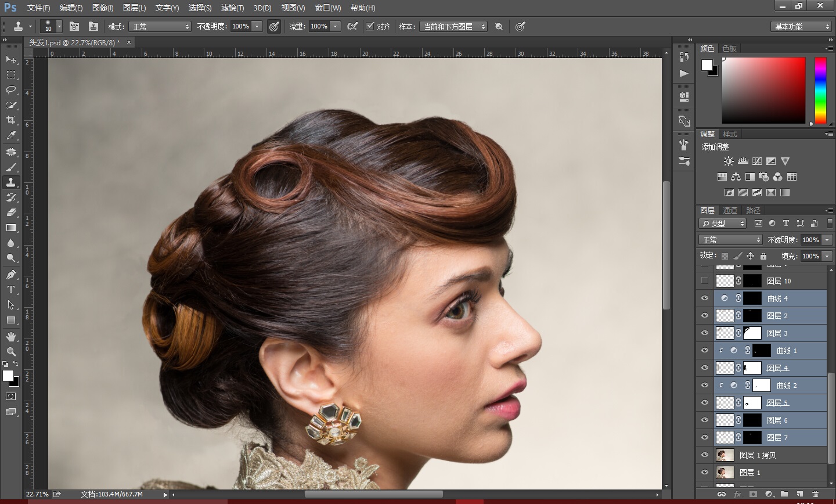Open the layer blend mode 正常 dropdown
This screenshot has height=504, width=836.
pyautogui.click(x=730, y=240)
